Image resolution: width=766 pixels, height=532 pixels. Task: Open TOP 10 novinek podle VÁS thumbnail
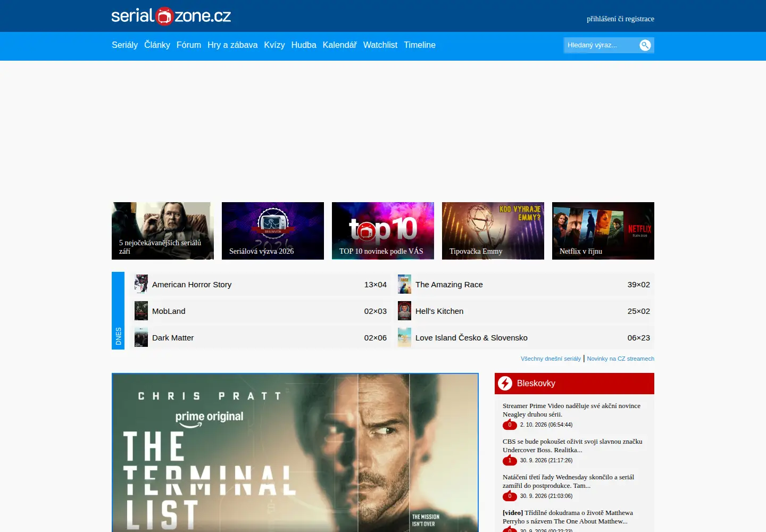383,231
